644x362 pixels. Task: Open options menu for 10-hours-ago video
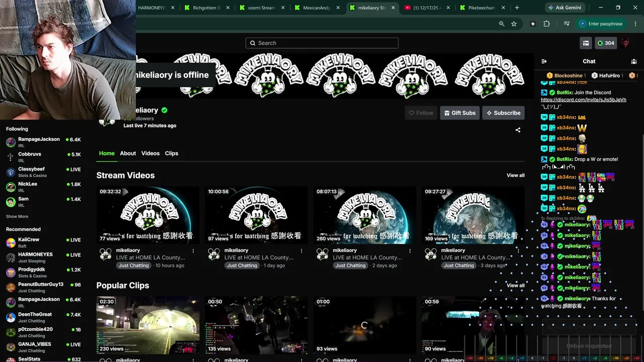pos(193,250)
